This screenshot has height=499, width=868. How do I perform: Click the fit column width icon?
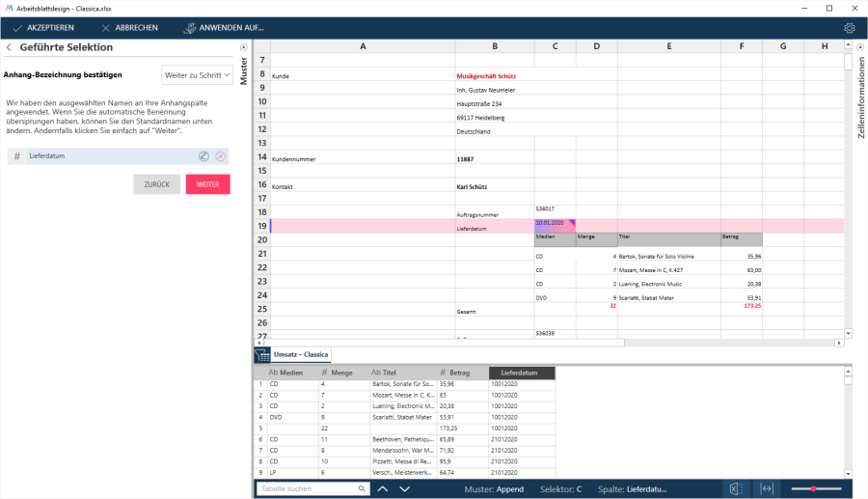point(766,488)
